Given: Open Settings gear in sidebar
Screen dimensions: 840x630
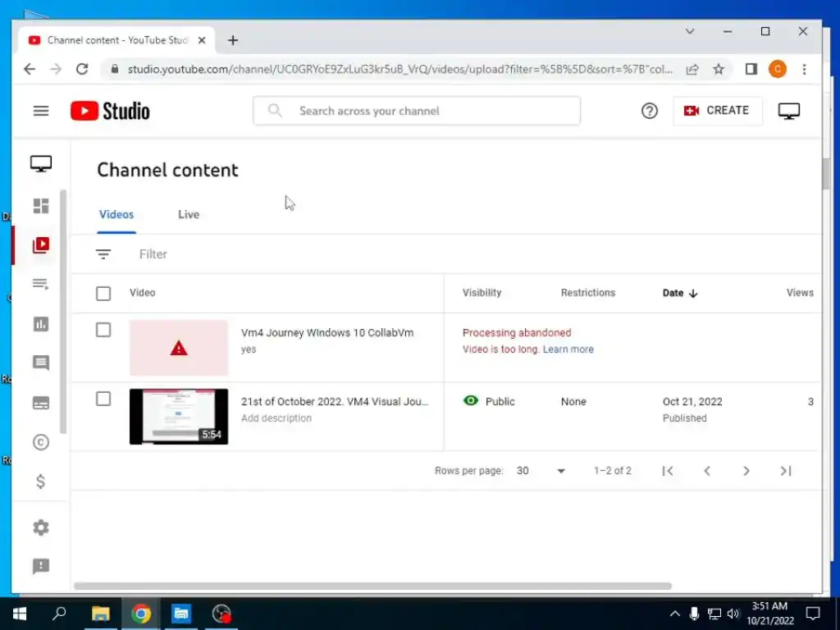Looking at the screenshot, I should tap(41, 527).
